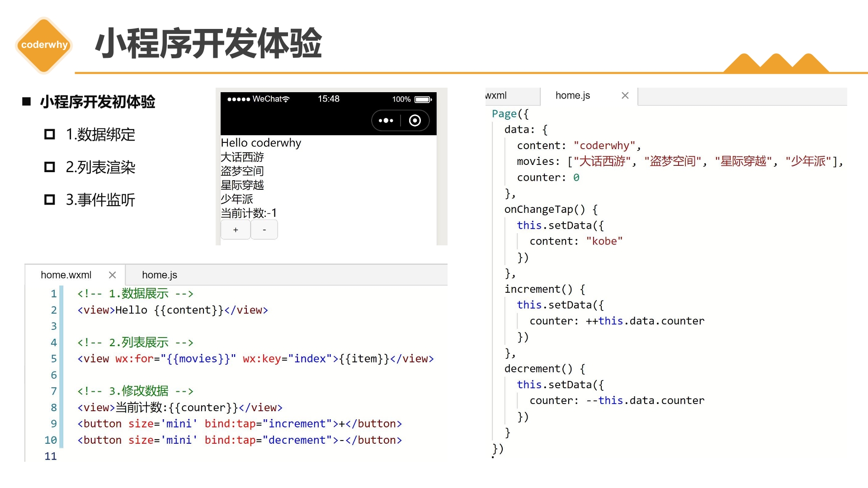This screenshot has height=488, width=868.
Task: Click the data: { code line
Action: point(526,130)
